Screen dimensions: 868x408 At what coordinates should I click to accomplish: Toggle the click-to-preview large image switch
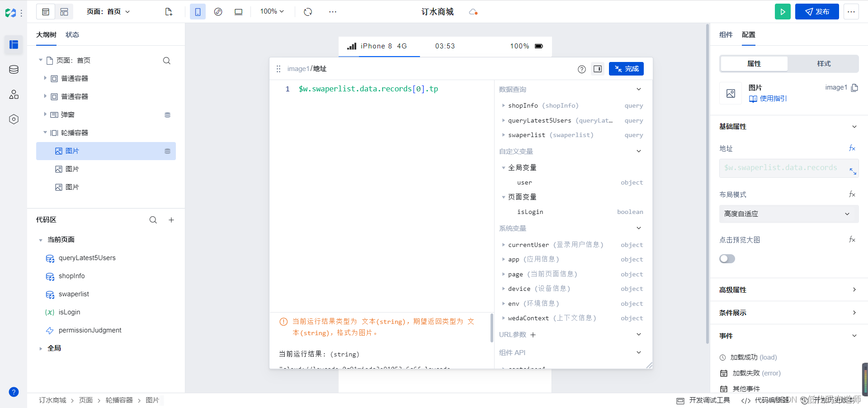pos(727,259)
